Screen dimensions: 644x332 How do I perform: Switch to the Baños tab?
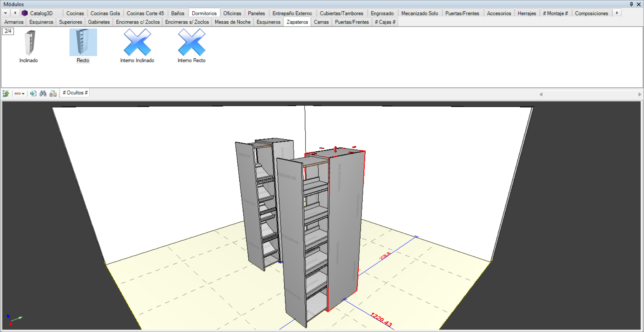[x=178, y=13]
